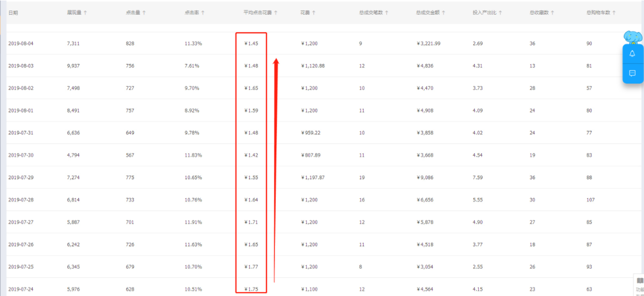
Task: Click the click rate 8.92%
Action: point(192,111)
